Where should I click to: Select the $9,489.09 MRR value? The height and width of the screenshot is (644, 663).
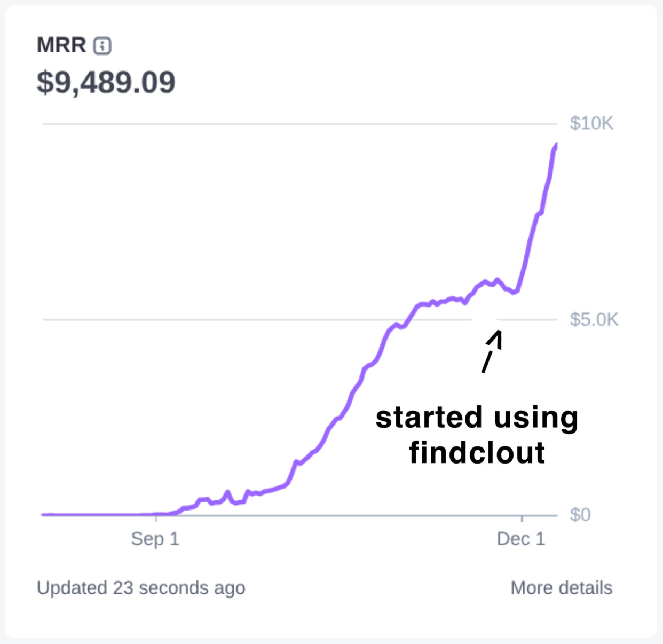(106, 82)
